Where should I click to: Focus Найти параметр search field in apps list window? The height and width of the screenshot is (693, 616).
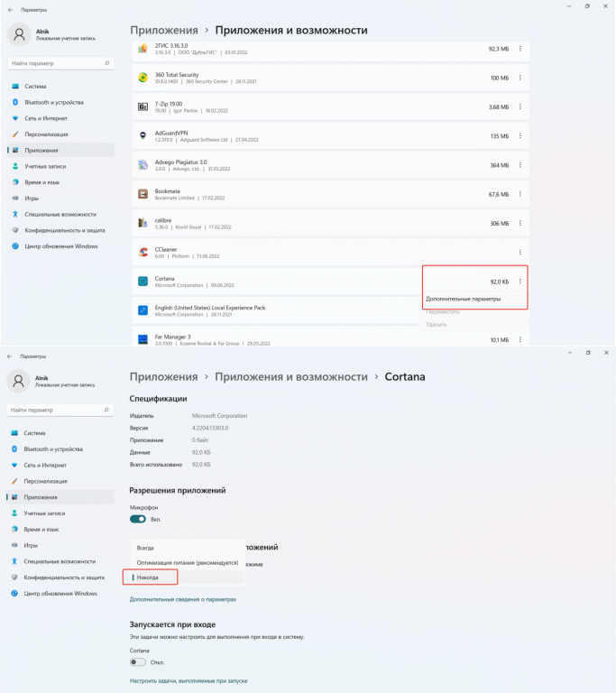[x=61, y=63]
